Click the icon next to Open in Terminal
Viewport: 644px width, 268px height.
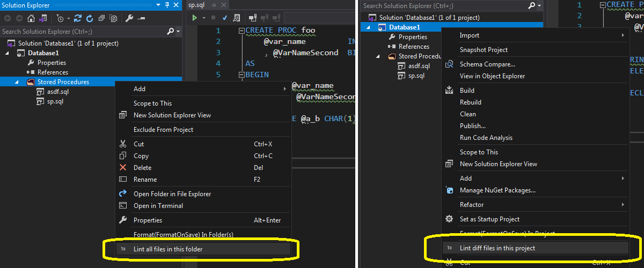tap(123, 205)
